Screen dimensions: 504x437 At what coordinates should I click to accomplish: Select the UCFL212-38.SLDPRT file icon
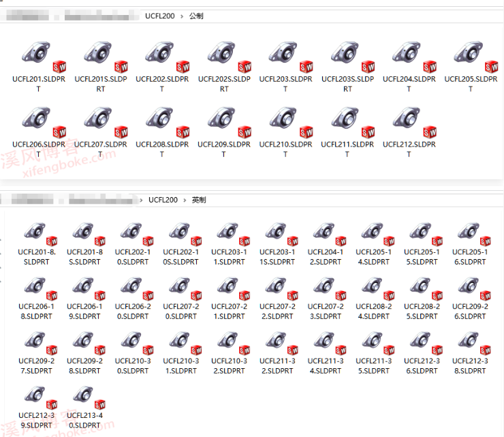474,343
